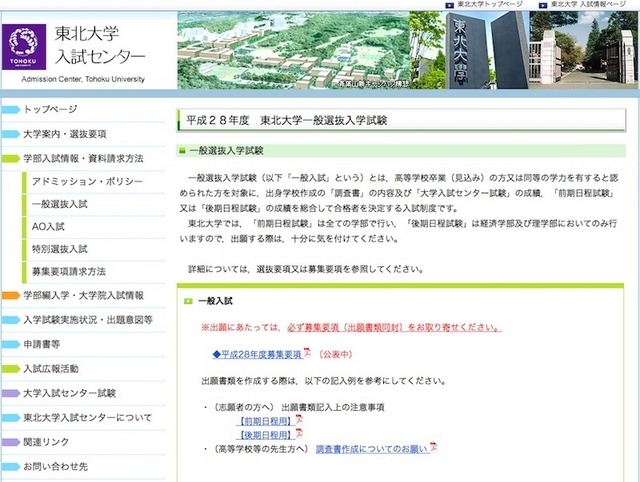The image size is (640, 482).
Task: Open the 東北大学 入試情報ページ header link
Action: 588,4
